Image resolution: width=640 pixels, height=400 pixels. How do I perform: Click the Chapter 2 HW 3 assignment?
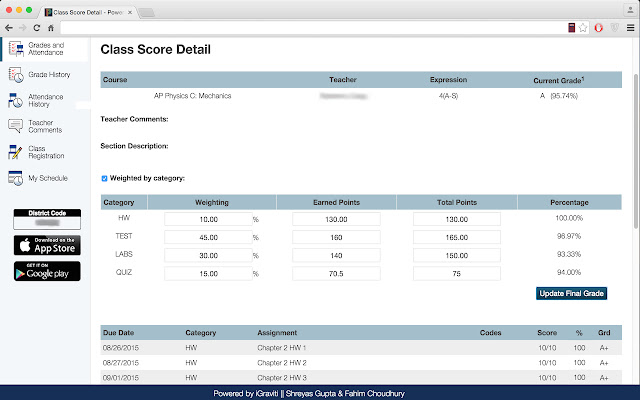tap(282, 378)
